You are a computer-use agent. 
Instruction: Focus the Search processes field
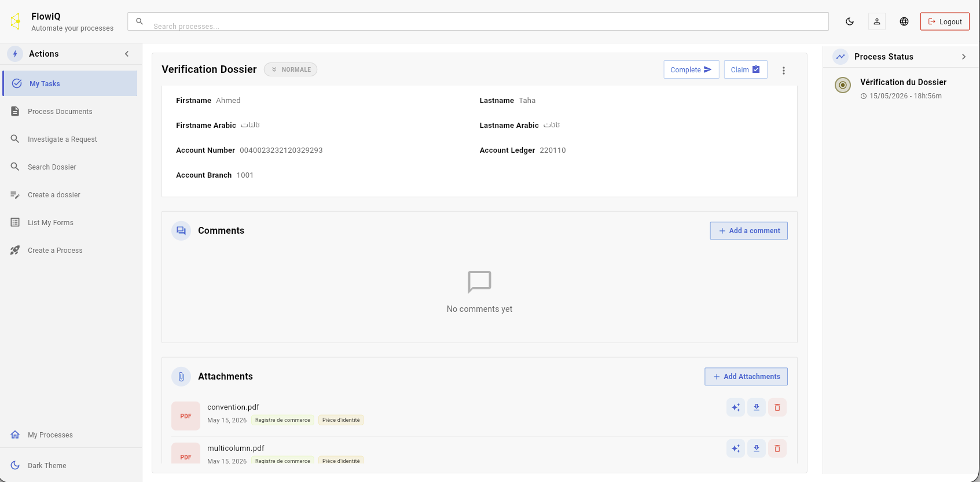[x=478, y=21]
